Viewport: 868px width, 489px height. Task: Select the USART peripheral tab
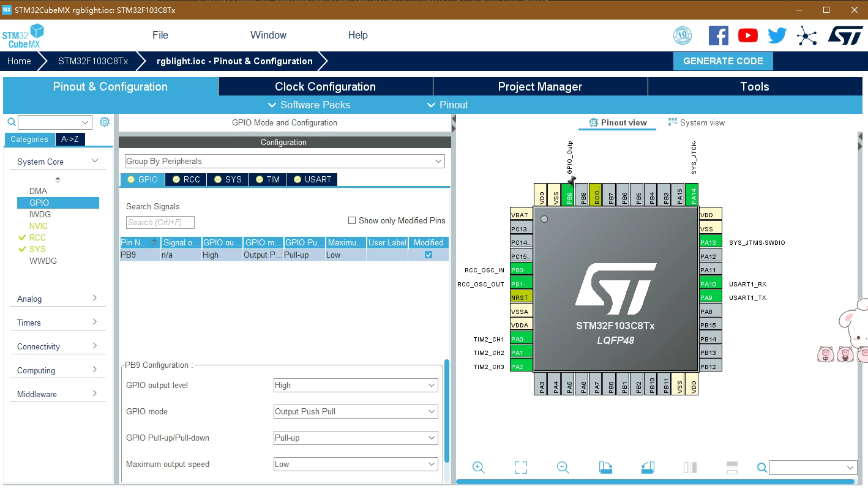pyautogui.click(x=312, y=179)
